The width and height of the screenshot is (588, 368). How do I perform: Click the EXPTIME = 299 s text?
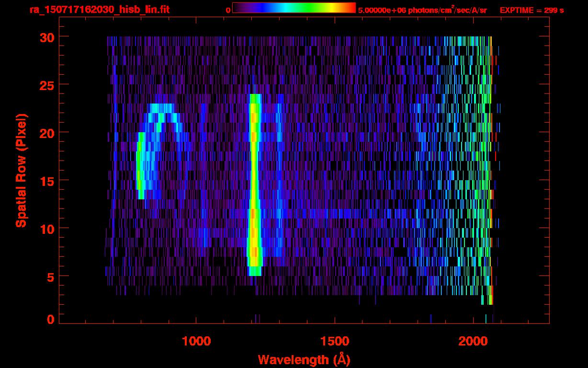point(531,10)
